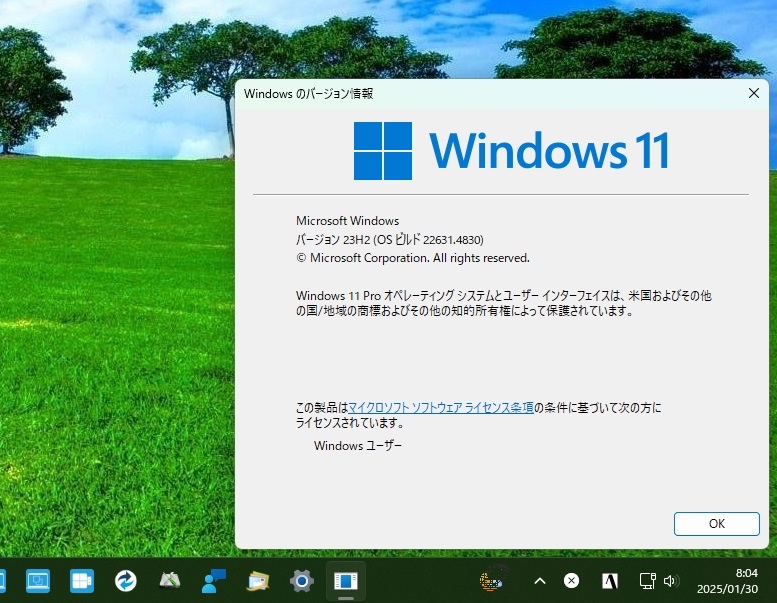The image size is (777, 603).
Task: Click the Windows 11 logo in dialog
Action: pyautogui.click(x=511, y=151)
